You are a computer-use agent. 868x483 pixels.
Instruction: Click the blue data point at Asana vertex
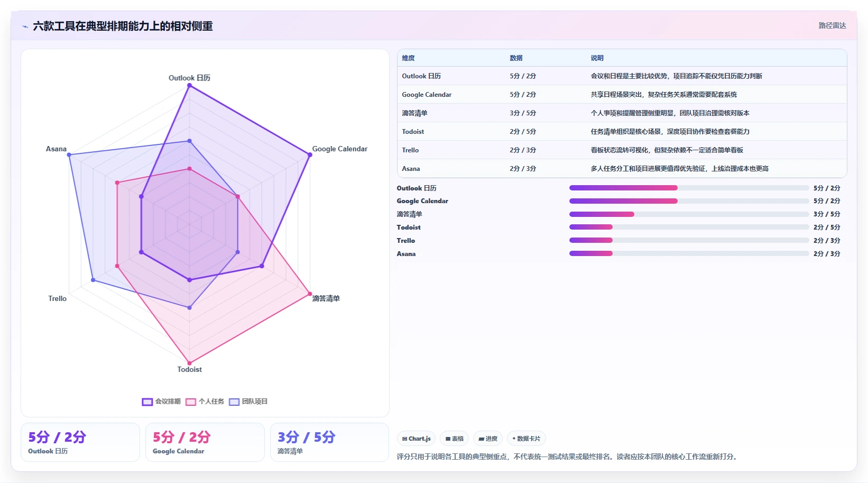(69, 155)
